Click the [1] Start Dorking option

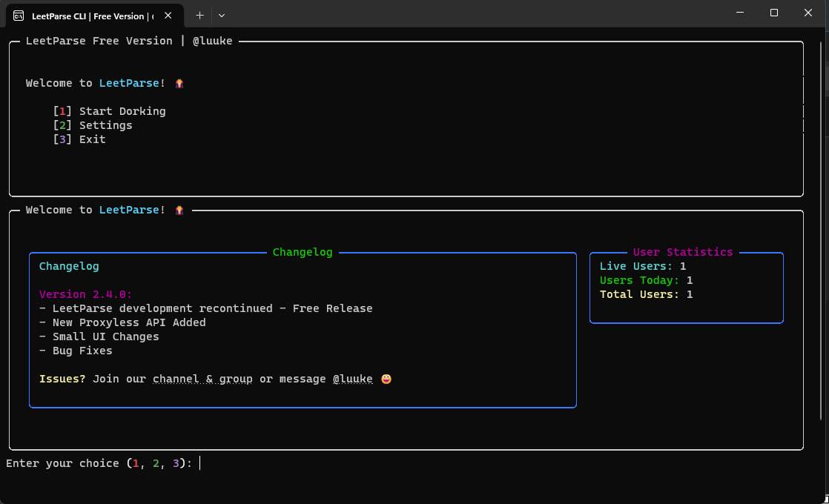point(109,111)
